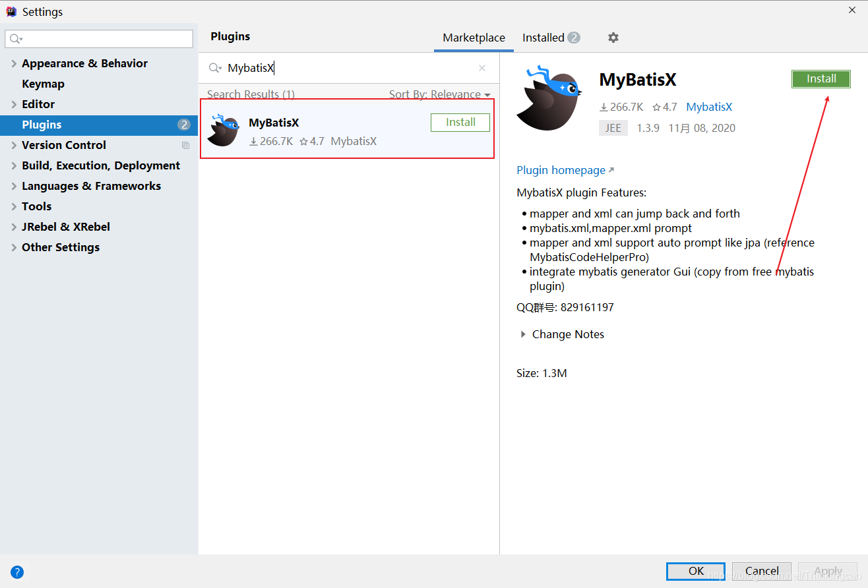Open the Plugin homepage link
This screenshot has height=588, width=868.
click(x=565, y=170)
